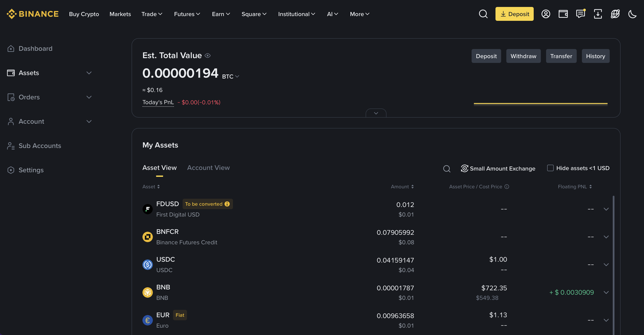
Task: Expand the BNB row details
Action: (x=606, y=292)
